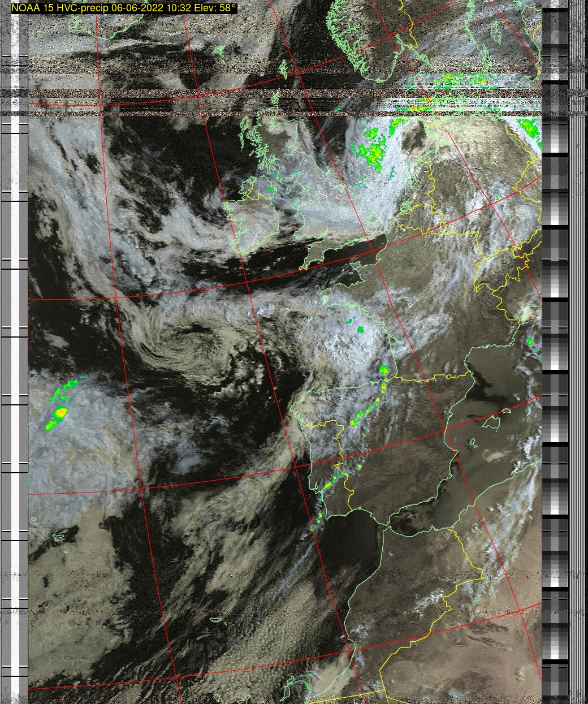Click the red grid intersection southwest of Cornwall
This screenshot has width=588, height=704.
click(247, 281)
